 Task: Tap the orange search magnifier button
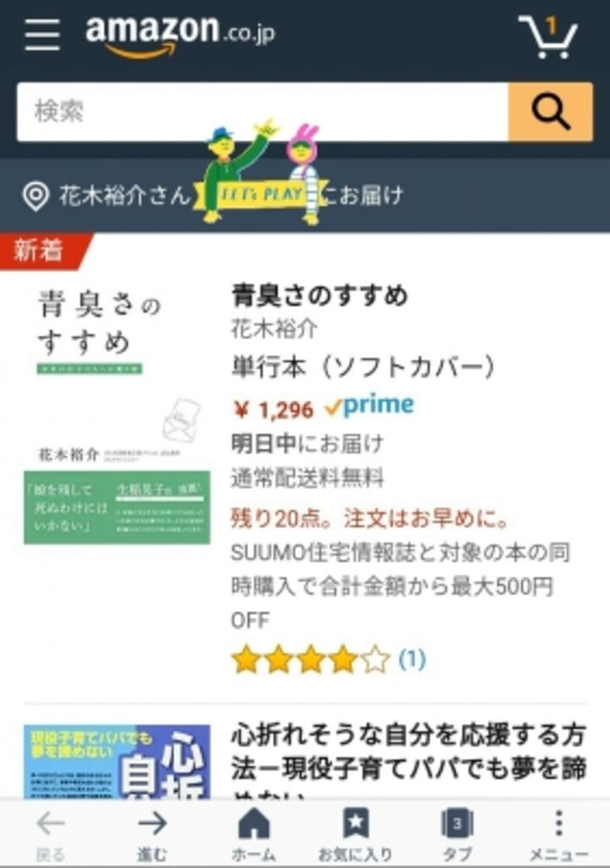point(551,112)
